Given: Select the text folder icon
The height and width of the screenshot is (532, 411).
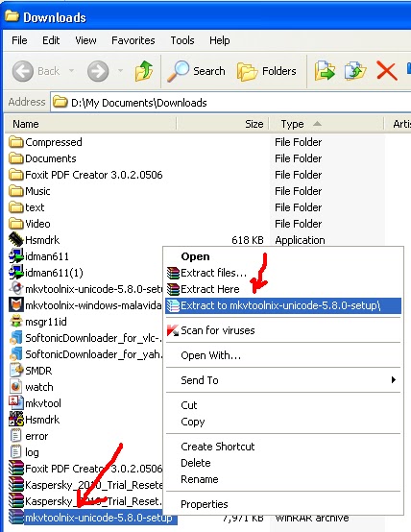Looking at the screenshot, I should click(x=16, y=207).
